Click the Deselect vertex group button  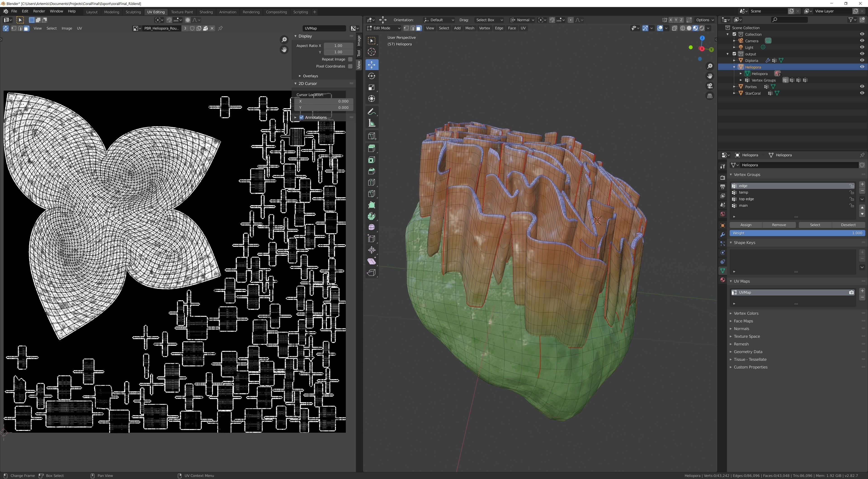(848, 225)
